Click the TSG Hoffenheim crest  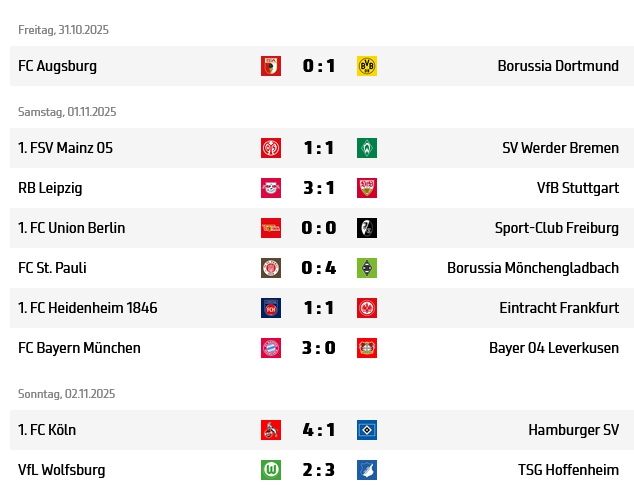[367, 470]
